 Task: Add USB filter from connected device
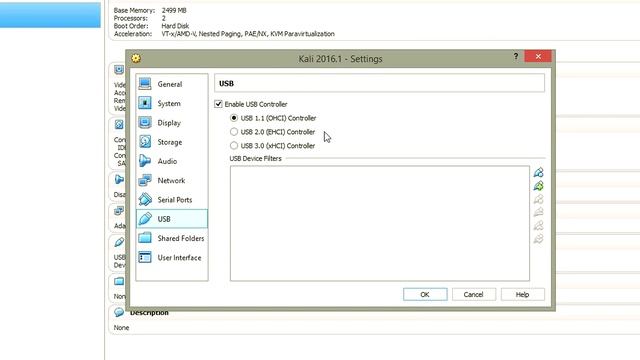click(x=538, y=186)
